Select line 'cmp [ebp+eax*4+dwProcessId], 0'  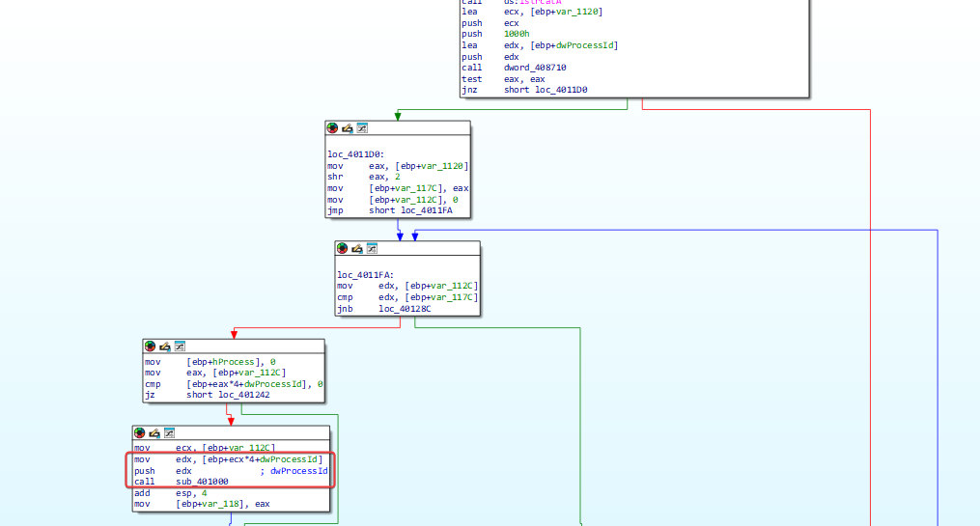[234, 384]
